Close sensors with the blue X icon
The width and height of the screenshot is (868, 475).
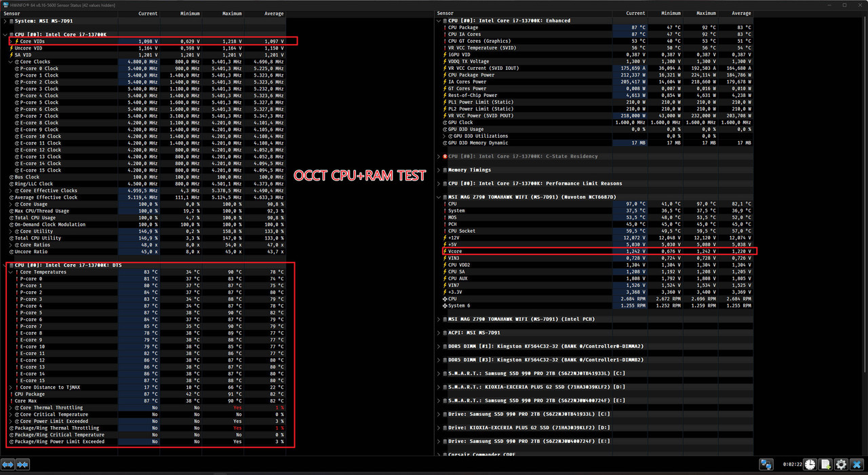(x=856, y=465)
